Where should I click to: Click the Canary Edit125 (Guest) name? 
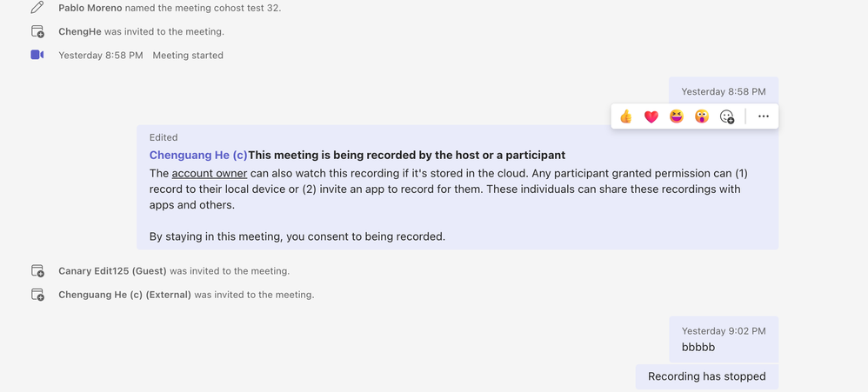click(x=112, y=271)
